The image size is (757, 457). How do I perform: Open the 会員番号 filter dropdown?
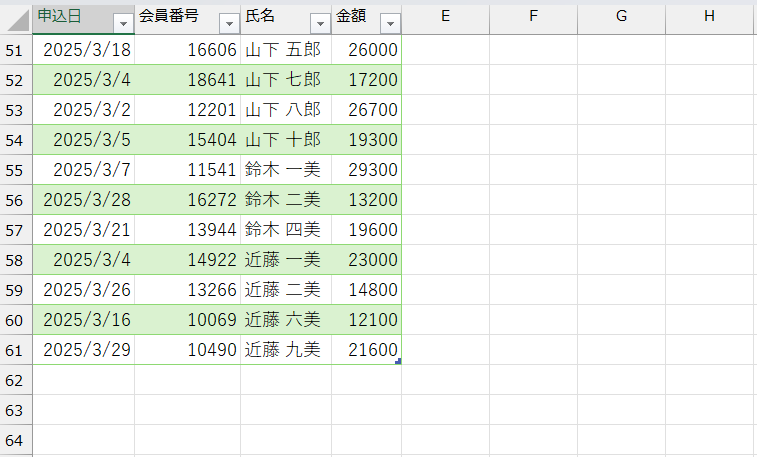[x=229, y=23]
